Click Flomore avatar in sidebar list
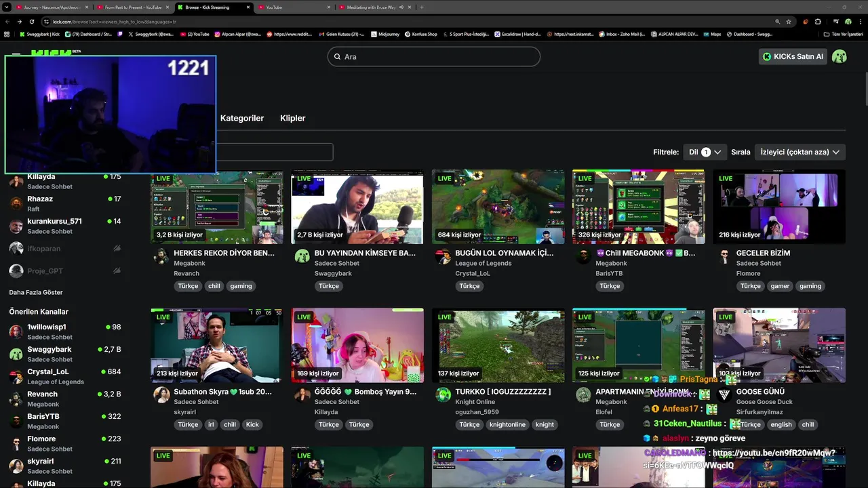This screenshot has height=488, width=868. coord(16,443)
